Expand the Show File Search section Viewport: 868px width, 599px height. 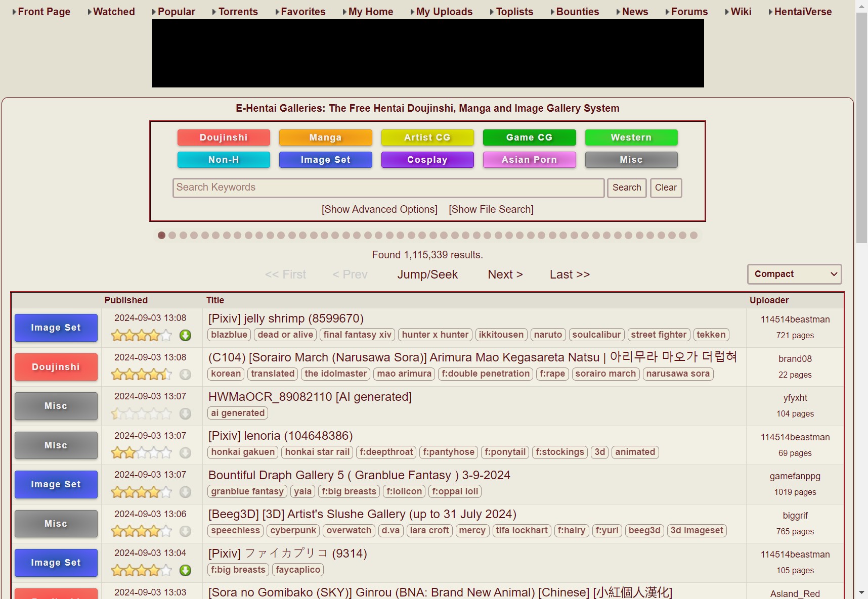[x=491, y=209]
